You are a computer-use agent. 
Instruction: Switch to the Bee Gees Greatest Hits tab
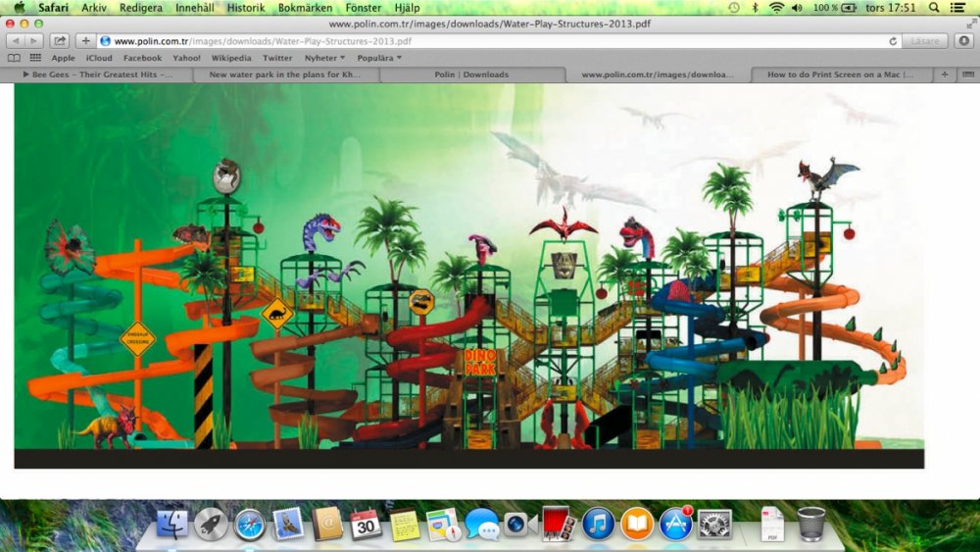[x=96, y=75]
